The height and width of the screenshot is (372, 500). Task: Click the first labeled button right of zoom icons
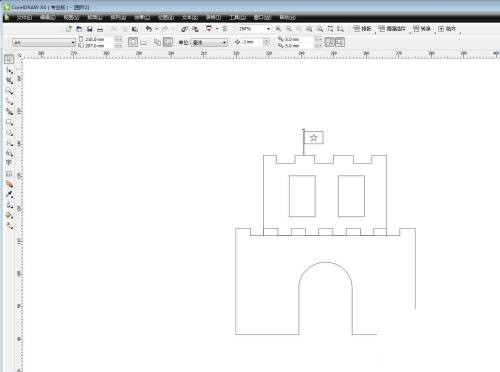362,29
